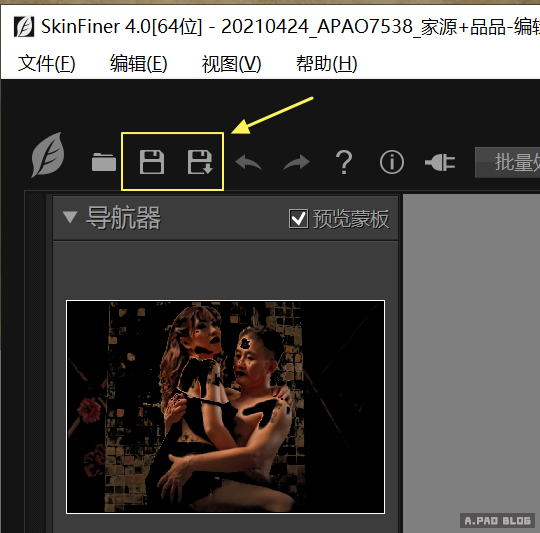This screenshot has height=533, width=540.
Task: Click the SkinFiner icon in the title bar
Action: pos(24,27)
